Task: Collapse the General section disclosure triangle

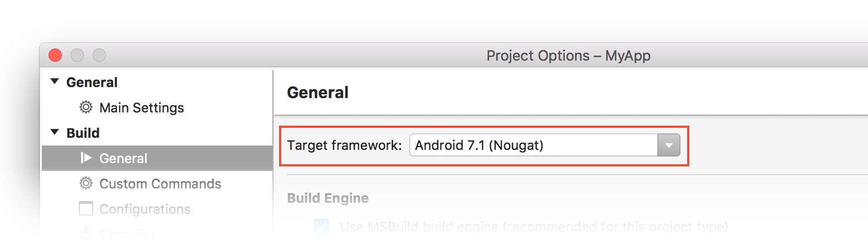Action: 55,82
